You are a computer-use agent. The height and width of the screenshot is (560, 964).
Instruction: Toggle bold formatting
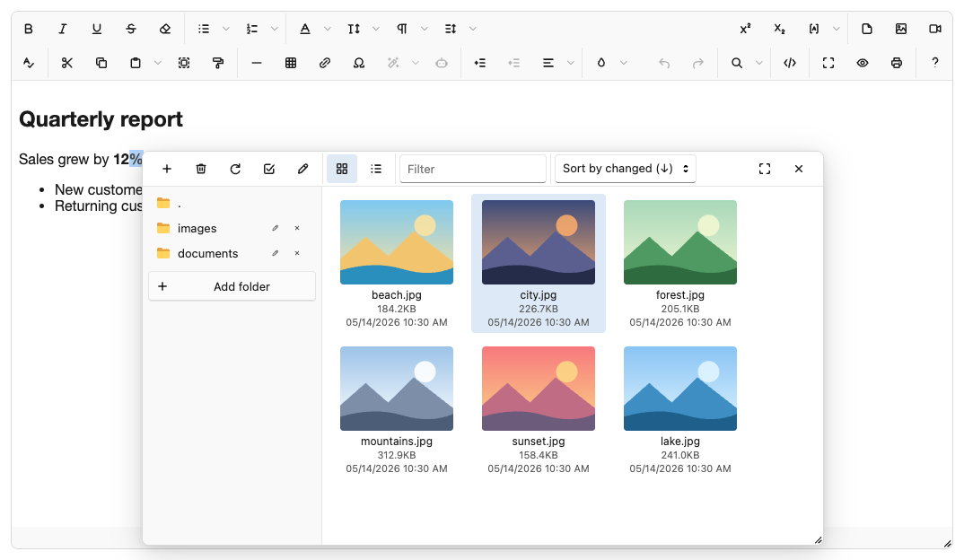click(29, 29)
